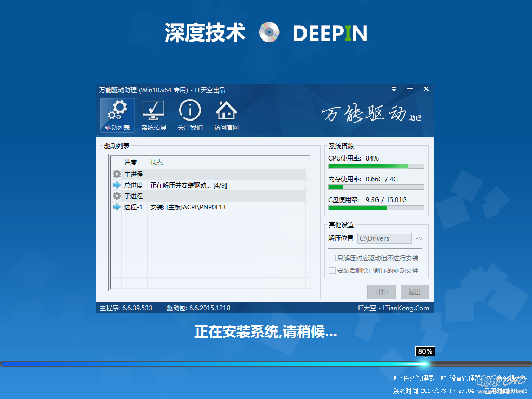Click the blue arrow icon beside 总进度

coord(117,185)
